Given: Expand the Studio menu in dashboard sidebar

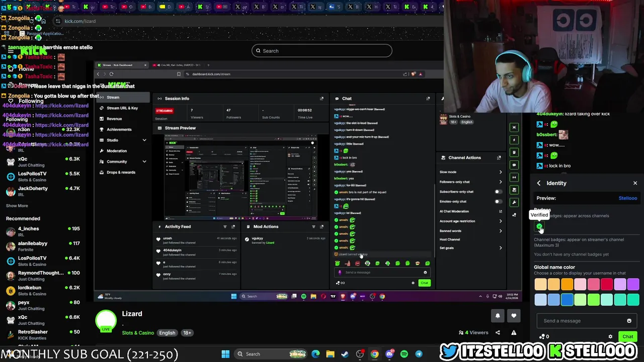Looking at the screenshot, I should tap(144, 140).
